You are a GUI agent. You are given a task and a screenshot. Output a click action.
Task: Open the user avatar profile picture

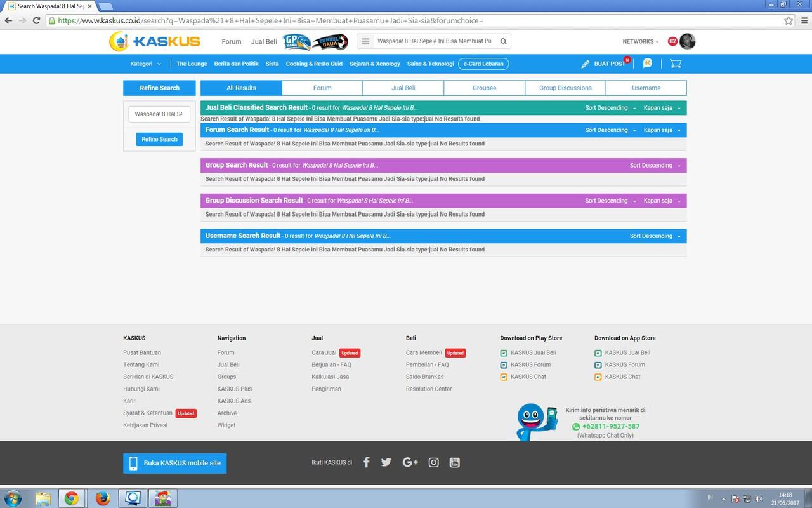[x=687, y=41]
